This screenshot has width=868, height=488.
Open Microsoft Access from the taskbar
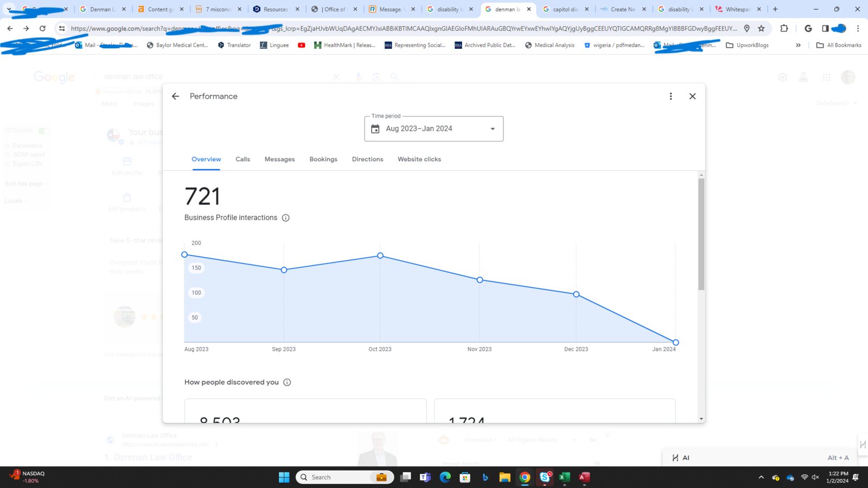pos(584,477)
